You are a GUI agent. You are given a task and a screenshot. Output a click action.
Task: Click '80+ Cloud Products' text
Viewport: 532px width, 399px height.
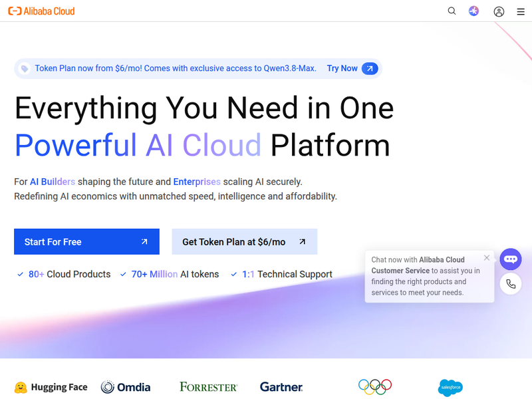click(70, 274)
